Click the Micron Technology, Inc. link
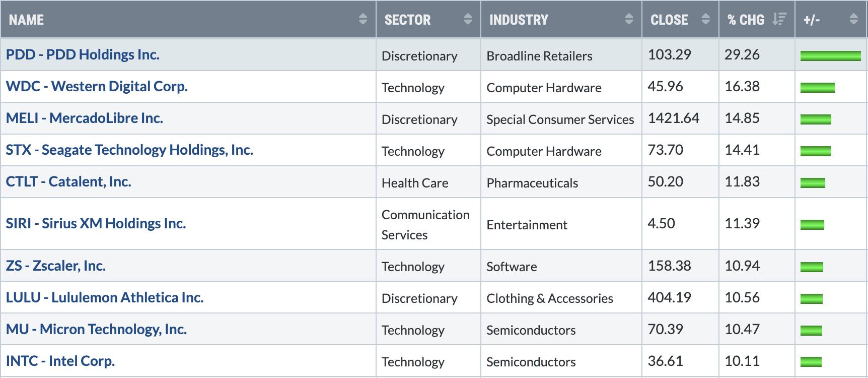868x378 pixels. pos(96,329)
